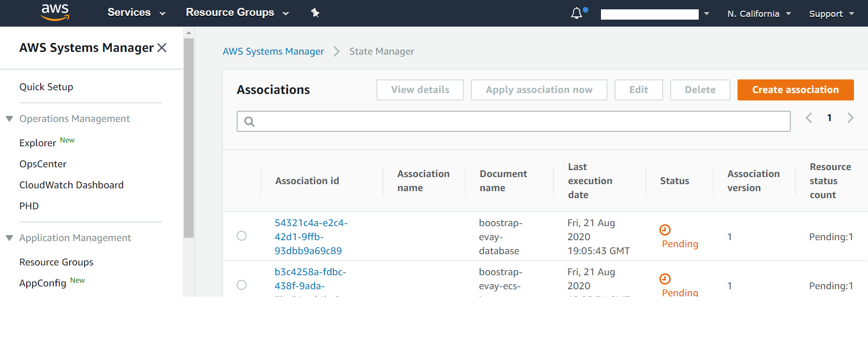The width and height of the screenshot is (868, 364).
Task: Click the sidebar scroll up arrow
Action: [x=188, y=33]
